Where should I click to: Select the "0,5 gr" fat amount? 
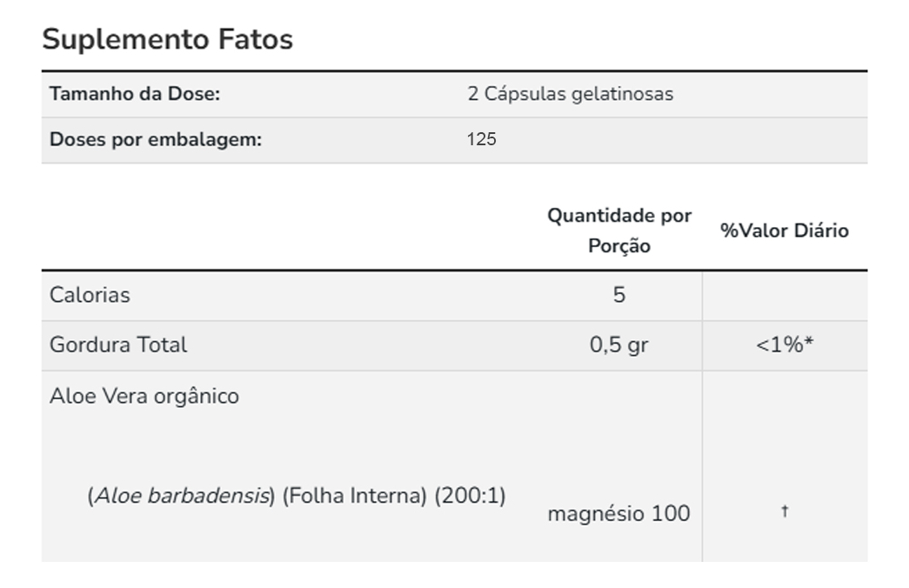(619, 344)
